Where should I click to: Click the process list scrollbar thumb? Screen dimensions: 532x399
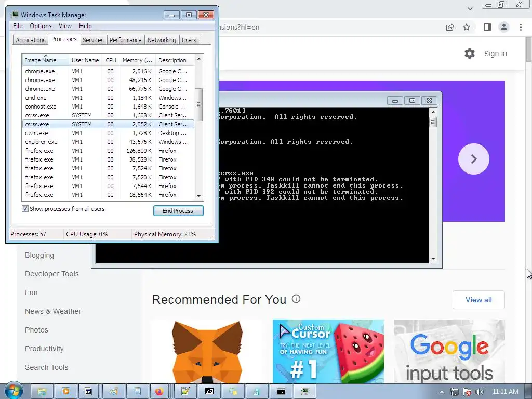[x=199, y=104]
